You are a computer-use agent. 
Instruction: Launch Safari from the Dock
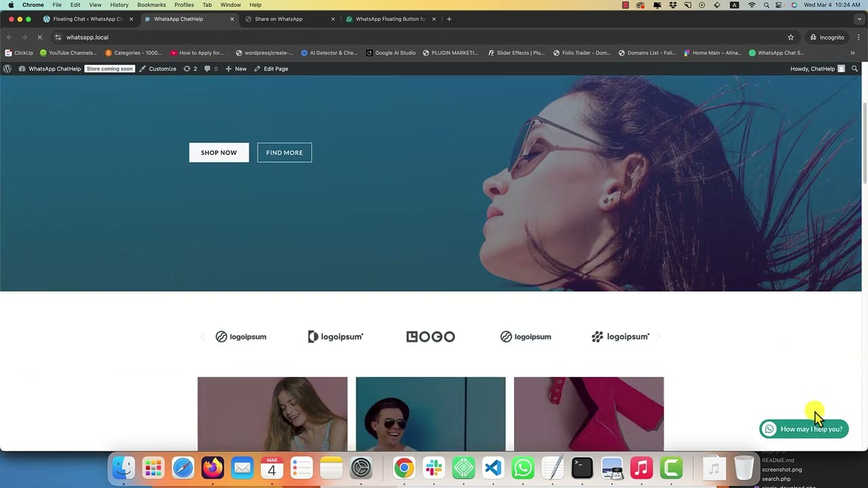tap(183, 468)
